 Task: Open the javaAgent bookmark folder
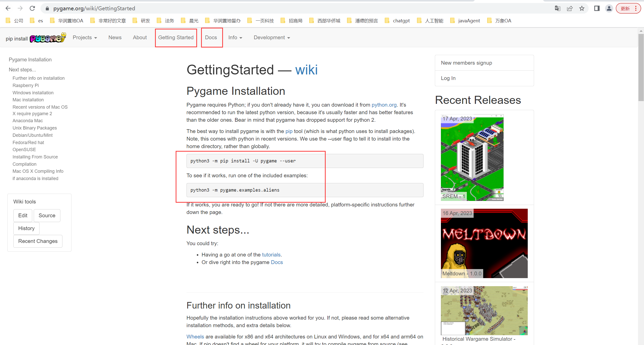(465, 21)
